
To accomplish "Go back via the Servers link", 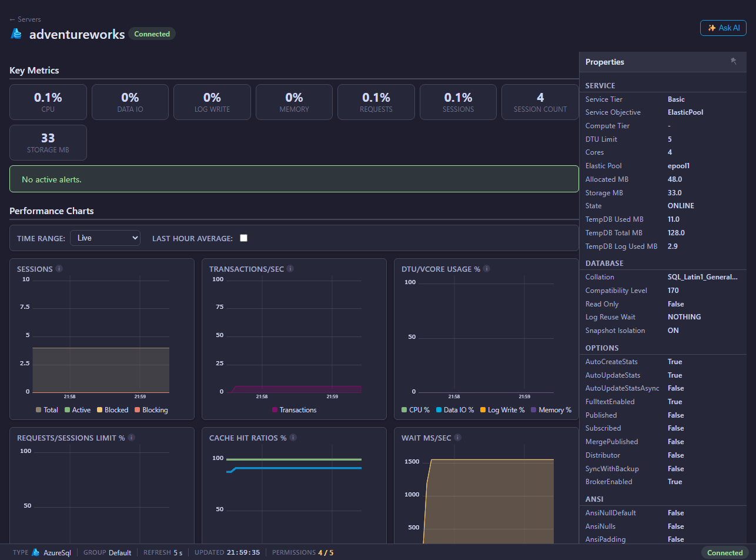I will [25, 19].
